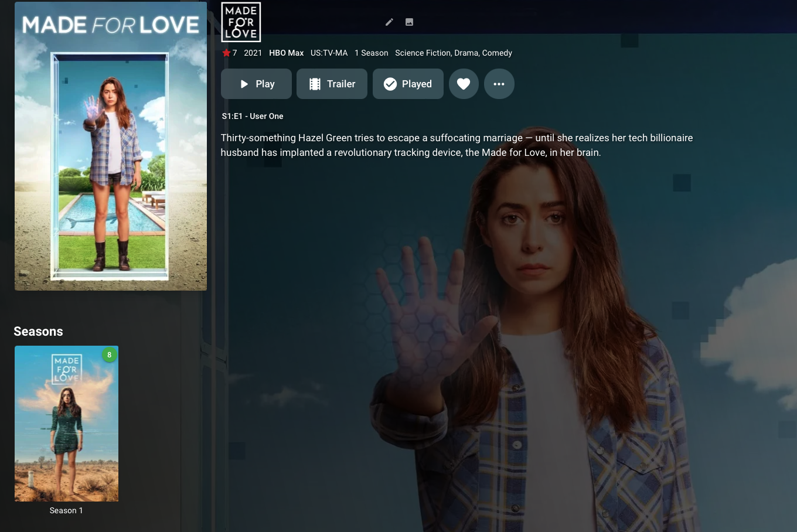Click the Made for Love logo
This screenshot has width=797, height=532.
click(241, 22)
